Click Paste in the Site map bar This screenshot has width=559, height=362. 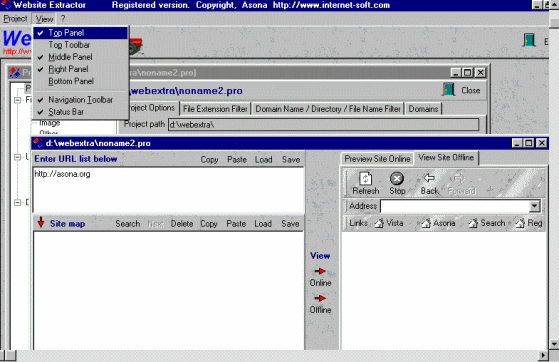click(x=236, y=224)
